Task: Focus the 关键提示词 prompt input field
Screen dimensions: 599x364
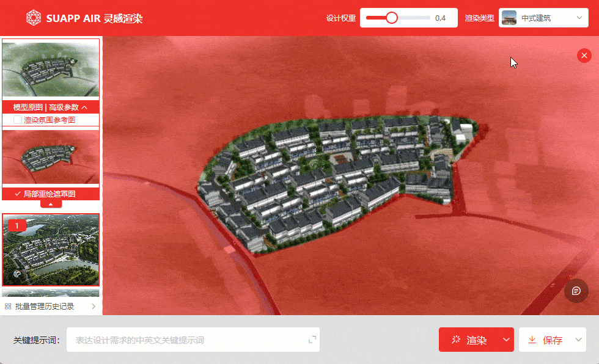Action: pos(193,340)
